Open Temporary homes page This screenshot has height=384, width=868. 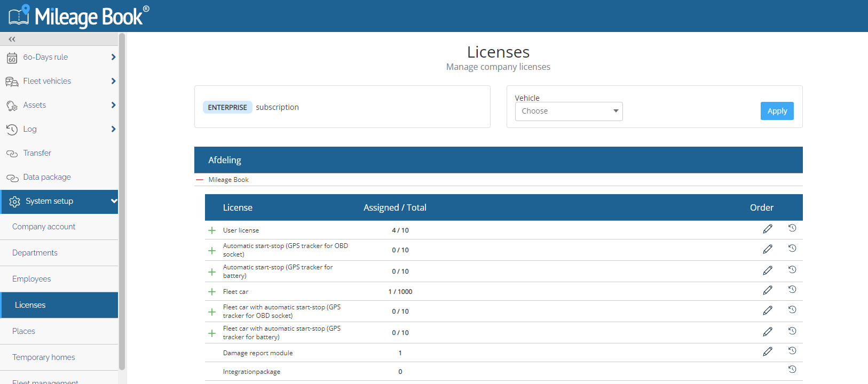[59, 357]
